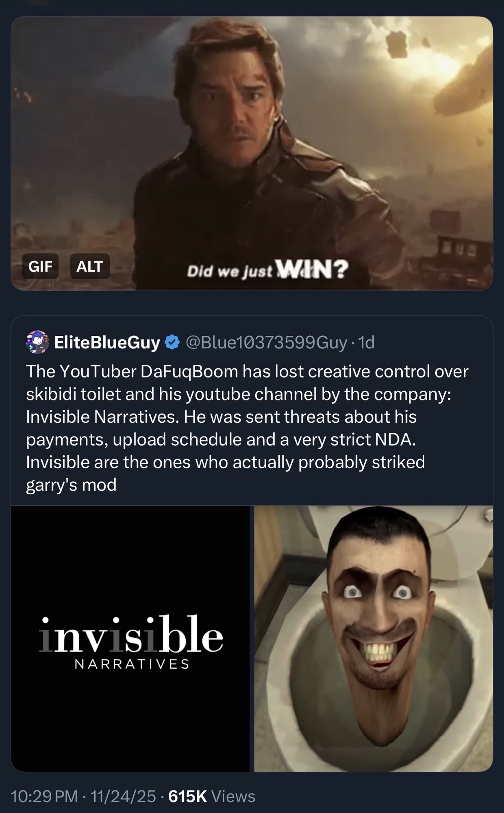Tap 'garry's mod' line of quoted post
Viewport: 504px width, 813px height.
71,485
